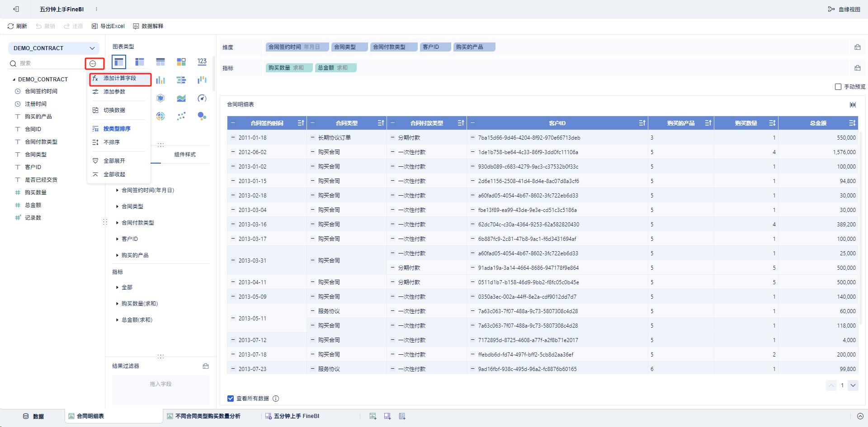Switch to the 数据 bottom tab
This screenshot has height=427, width=868.
pyautogui.click(x=33, y=417)
